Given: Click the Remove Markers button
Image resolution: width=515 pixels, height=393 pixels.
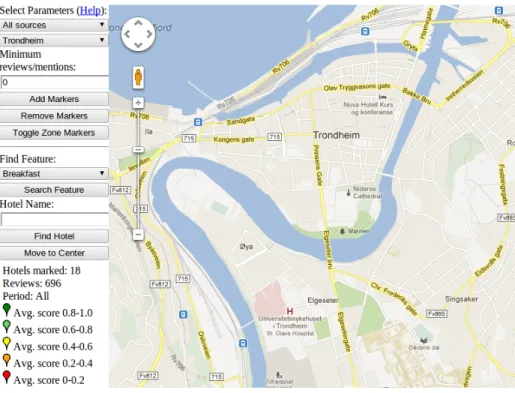Looking at the screenshot, I should tap(54, 116).
